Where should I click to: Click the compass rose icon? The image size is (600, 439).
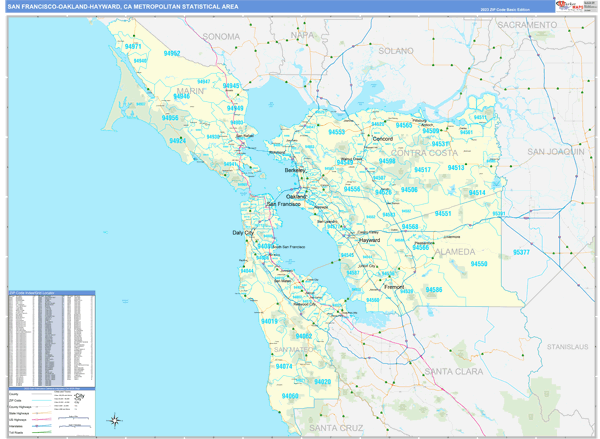pos(115,420)
